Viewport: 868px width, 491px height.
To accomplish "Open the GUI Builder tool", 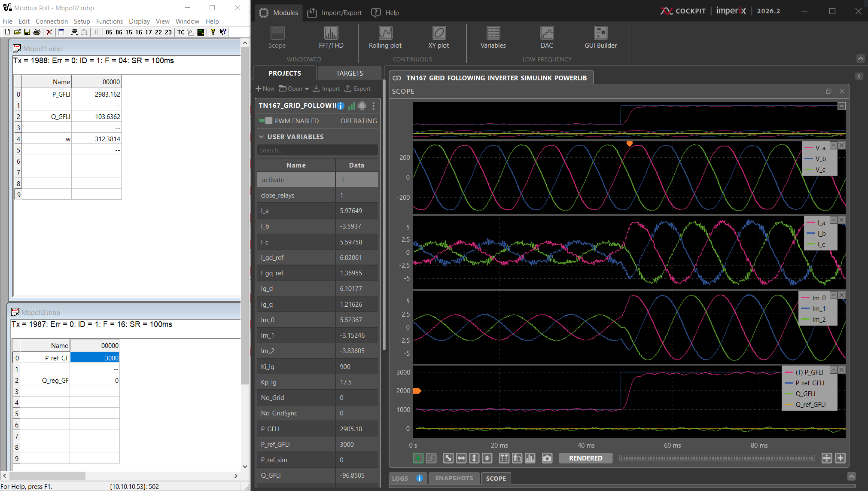I will click(x=600, y=37).
